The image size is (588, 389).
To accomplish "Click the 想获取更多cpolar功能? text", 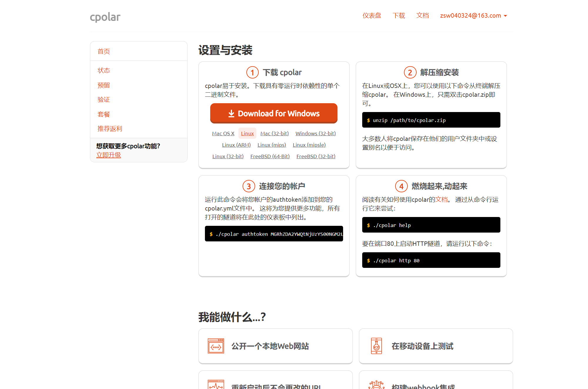I will [x=128, y=146].
